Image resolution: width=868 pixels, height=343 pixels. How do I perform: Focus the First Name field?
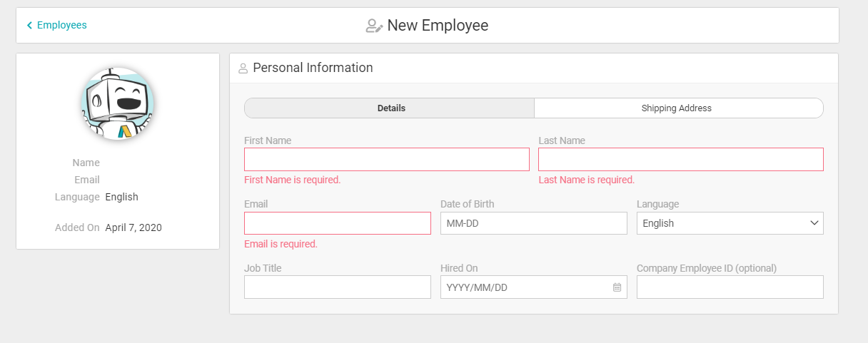click(386, 160)
